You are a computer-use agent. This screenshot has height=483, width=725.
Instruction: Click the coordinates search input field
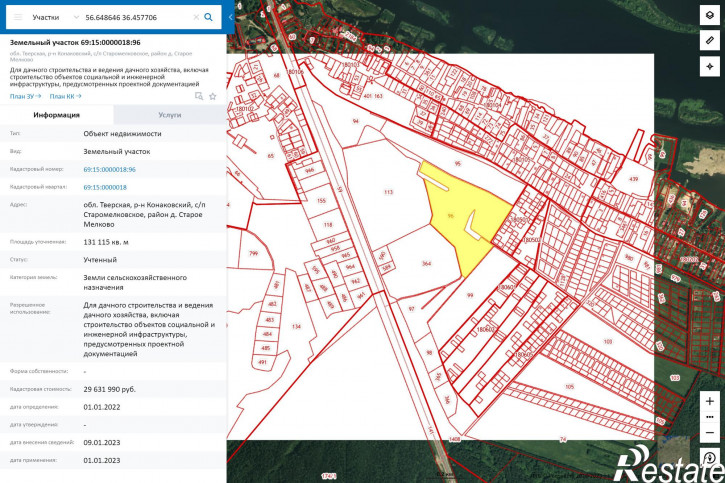pyautogui.click(x=136, y=17)
